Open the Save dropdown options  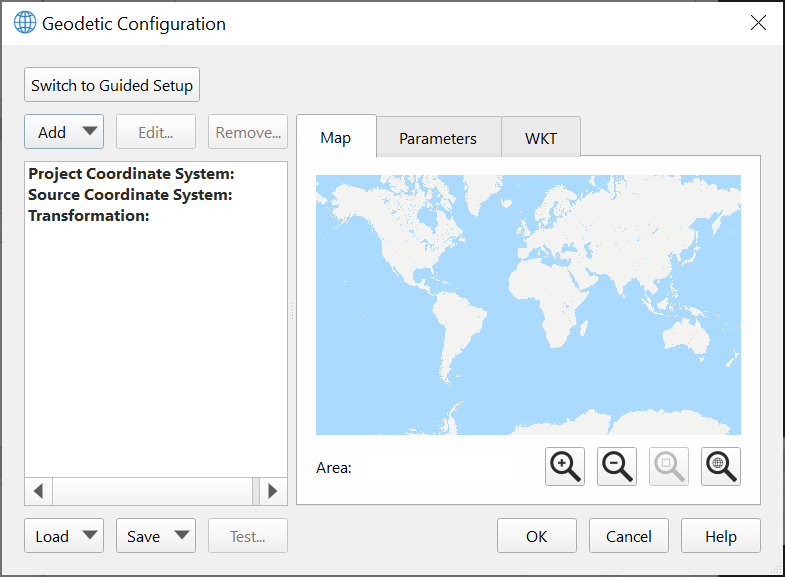point(182,536)
